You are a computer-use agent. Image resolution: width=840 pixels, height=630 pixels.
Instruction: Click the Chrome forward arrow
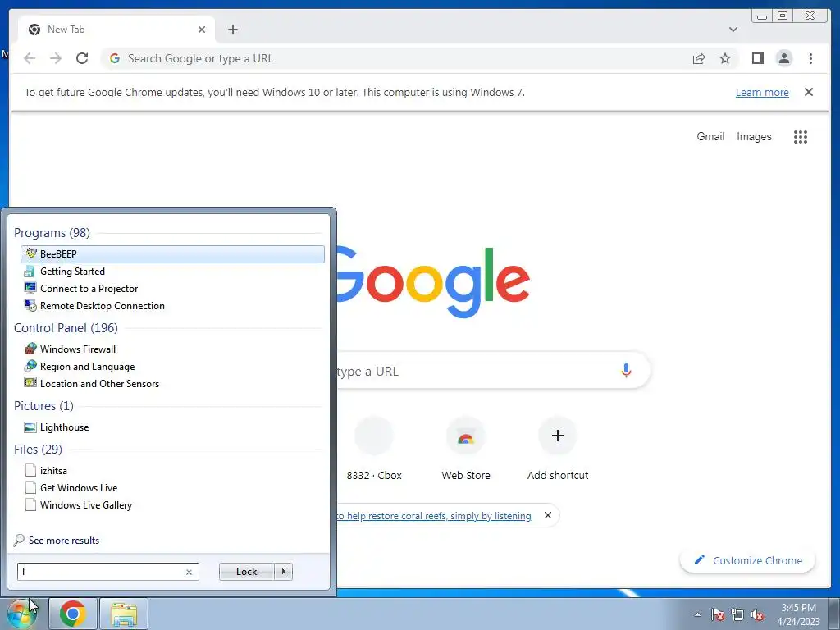point(56,58)
